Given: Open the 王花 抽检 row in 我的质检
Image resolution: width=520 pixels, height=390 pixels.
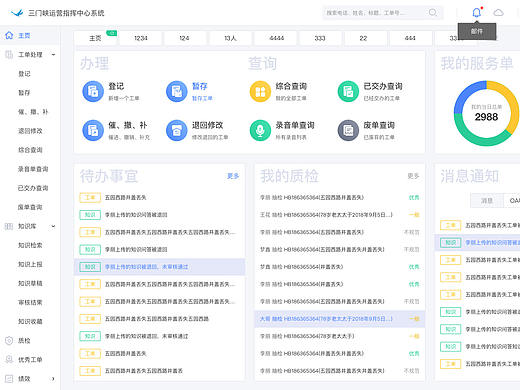Looking at the screenshot, I should (340, 215).
